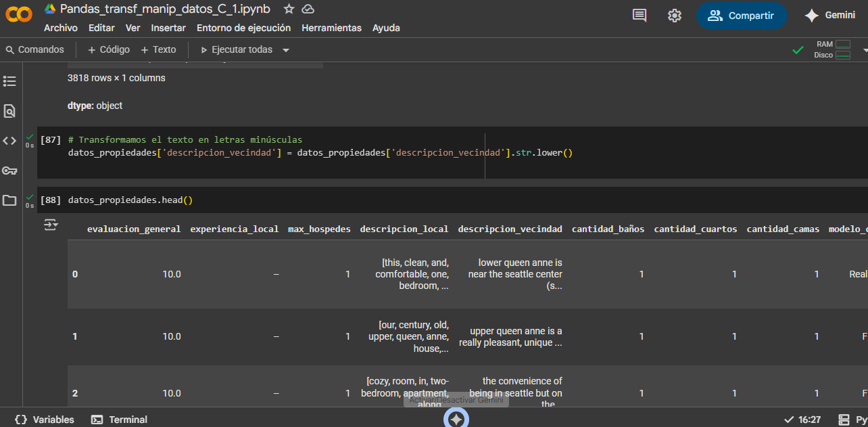Open the Terminal panel
Screen dimensions: 868x427
(119, 420)
